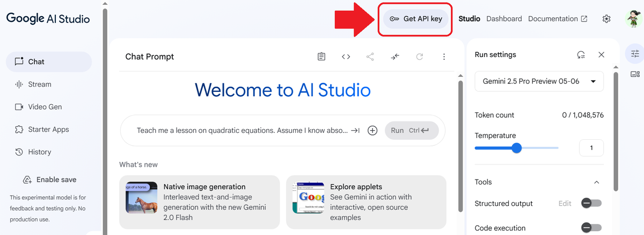This screenshot has height=235, width=644.
Task: Click the run settings sliders icon
Action: click(635, 54)
